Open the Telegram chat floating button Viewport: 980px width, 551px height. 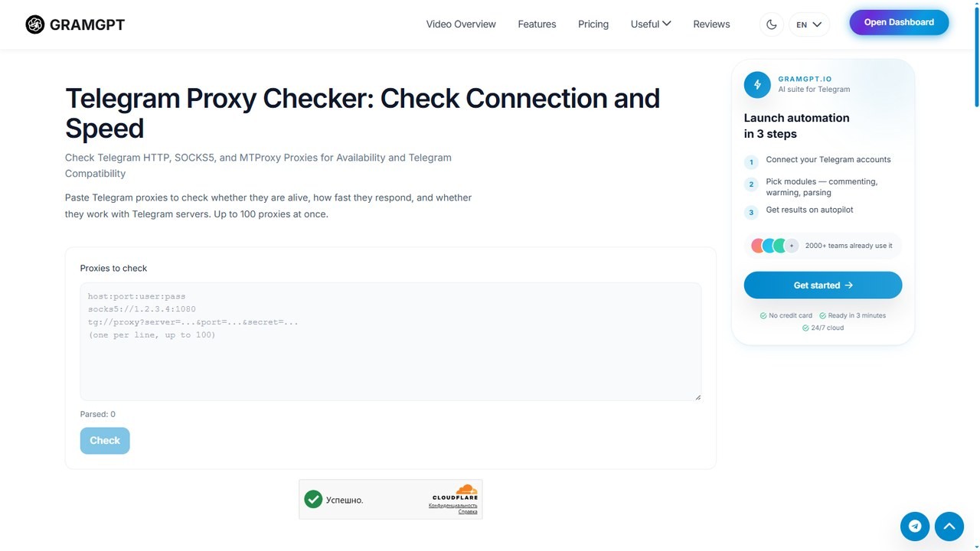(x=915, y=526)
